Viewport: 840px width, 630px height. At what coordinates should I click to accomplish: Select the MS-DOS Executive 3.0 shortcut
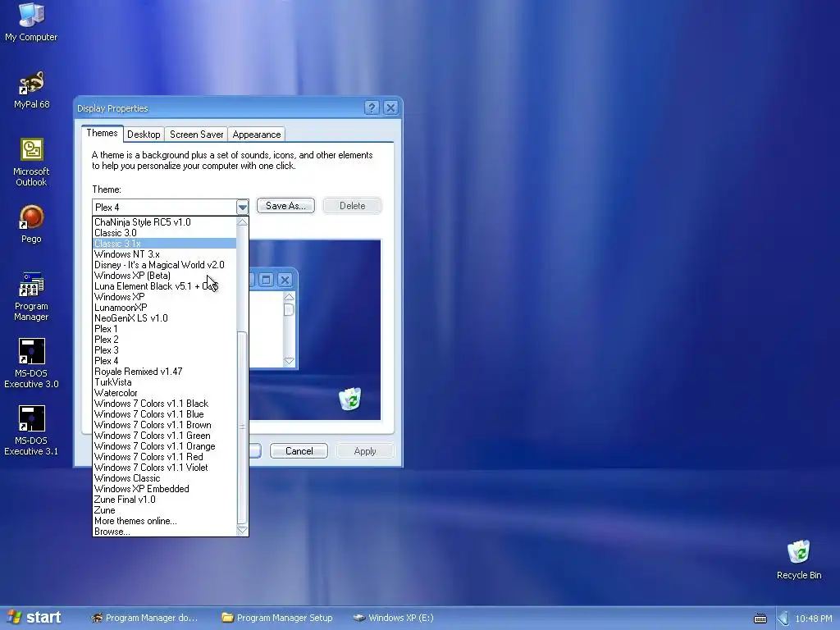31,363
